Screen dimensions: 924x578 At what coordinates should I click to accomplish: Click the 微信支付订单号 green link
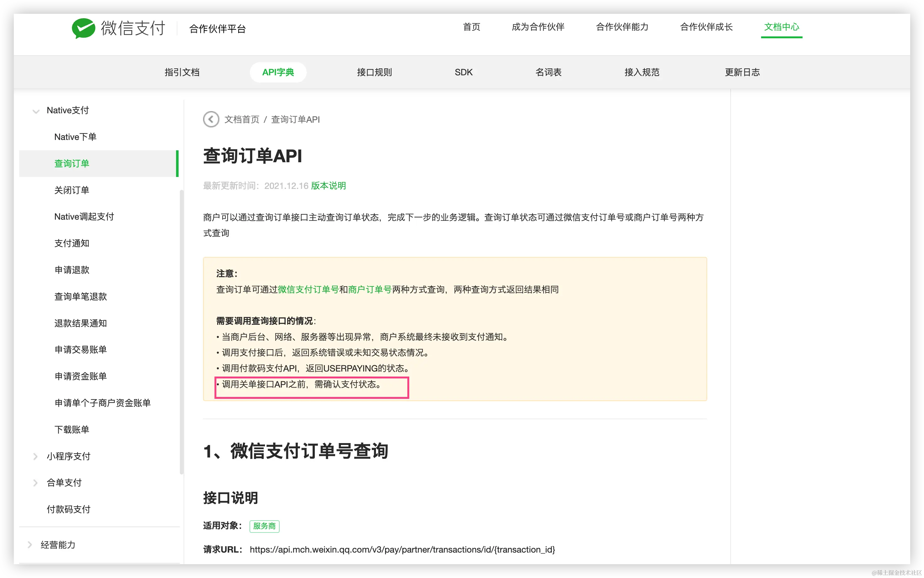[308, 289]
